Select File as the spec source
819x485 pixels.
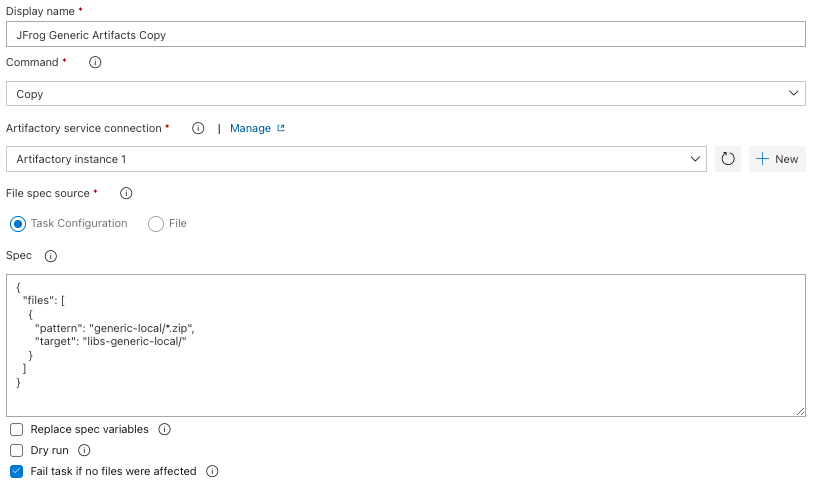[x=156, y=224]
